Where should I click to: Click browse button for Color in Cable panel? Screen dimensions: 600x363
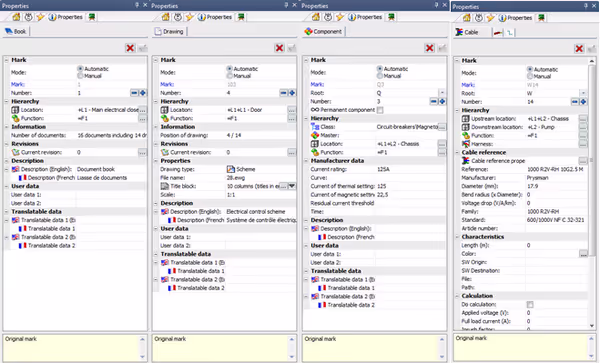pos(583,254)
